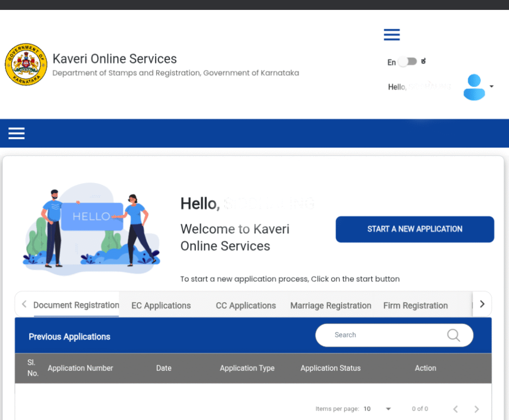Expand the user account dropdown arrow
The height and width of the screenshot is (420, 509).
492,86
